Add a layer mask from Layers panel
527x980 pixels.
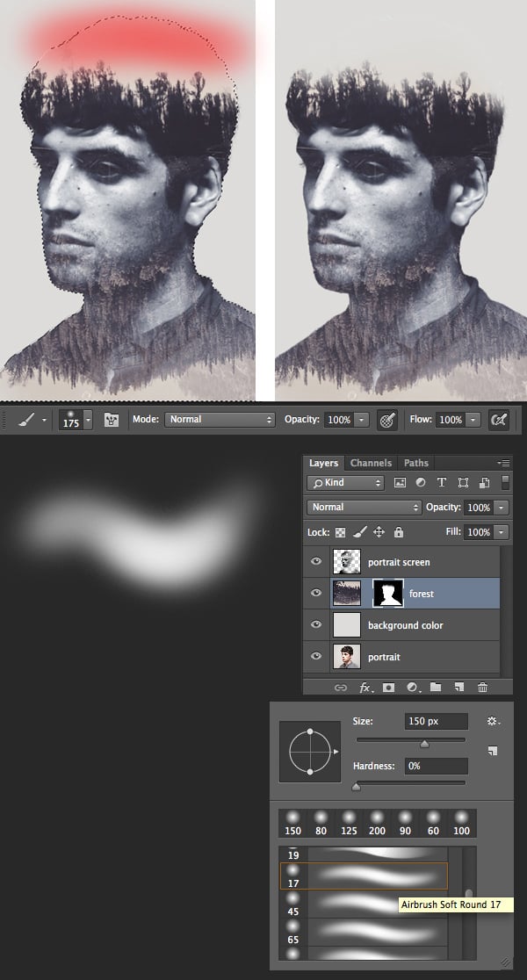click(x=389, y=687)
